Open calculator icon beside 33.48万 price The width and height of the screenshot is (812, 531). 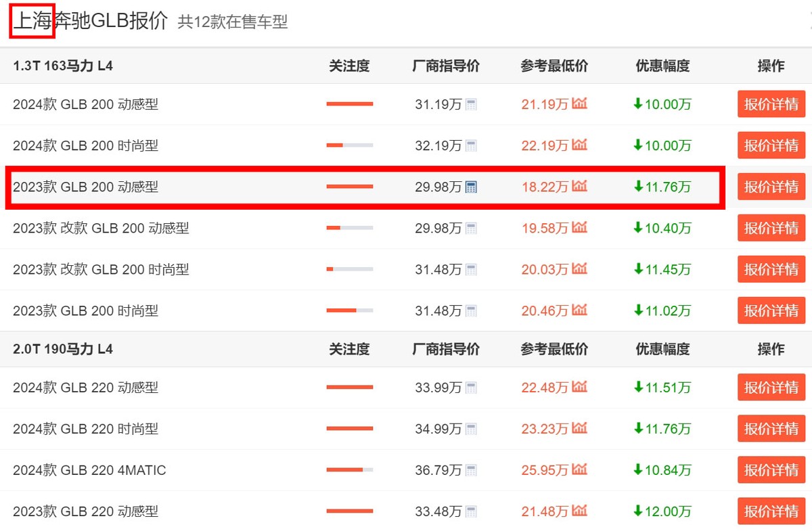[471, 511]
